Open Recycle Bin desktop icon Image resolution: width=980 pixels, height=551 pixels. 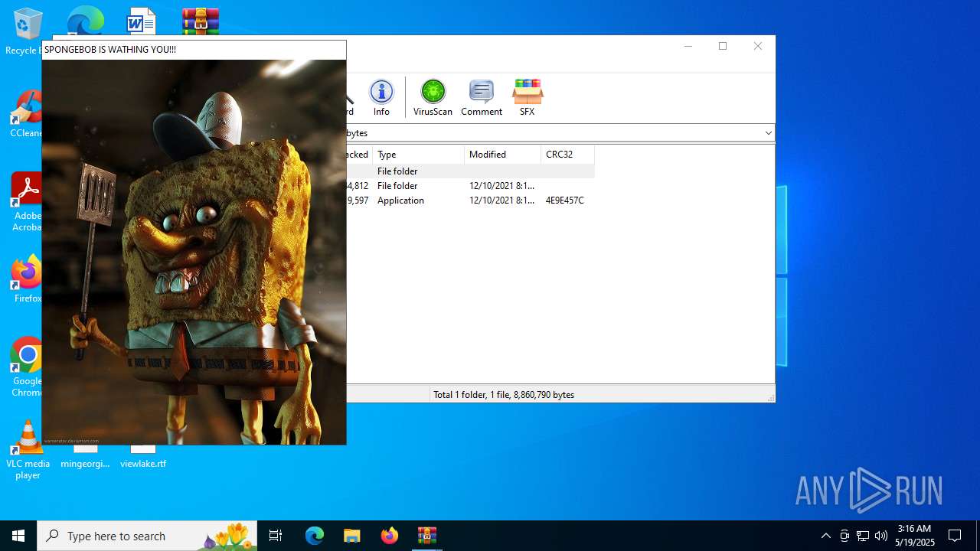click(x=28, y=31)
